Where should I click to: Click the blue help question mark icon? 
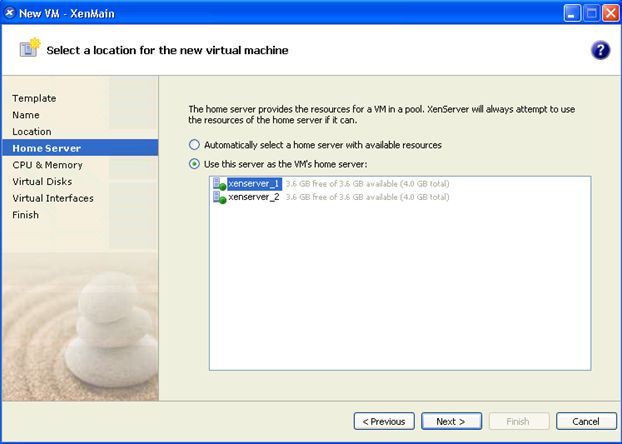(600, 51)
